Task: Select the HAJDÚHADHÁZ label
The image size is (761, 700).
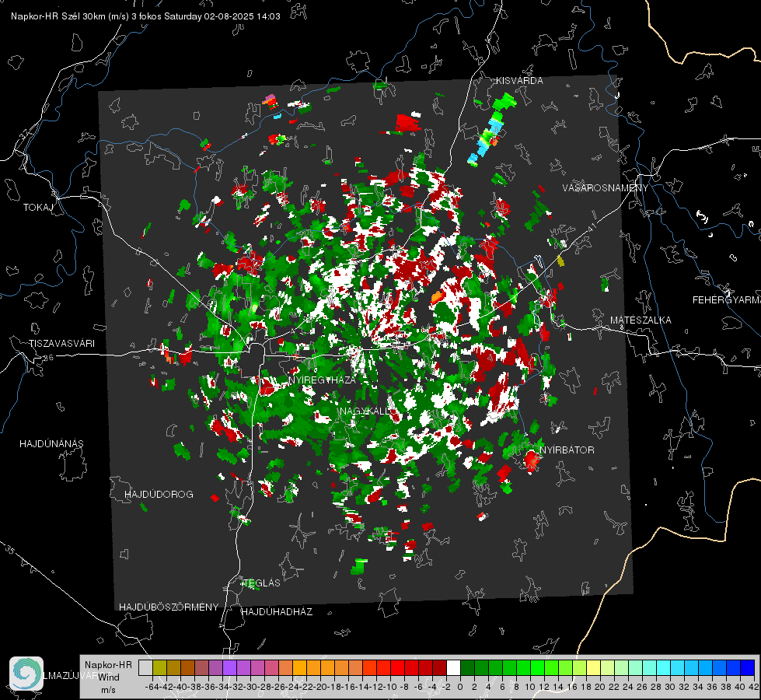Action: 277,612
